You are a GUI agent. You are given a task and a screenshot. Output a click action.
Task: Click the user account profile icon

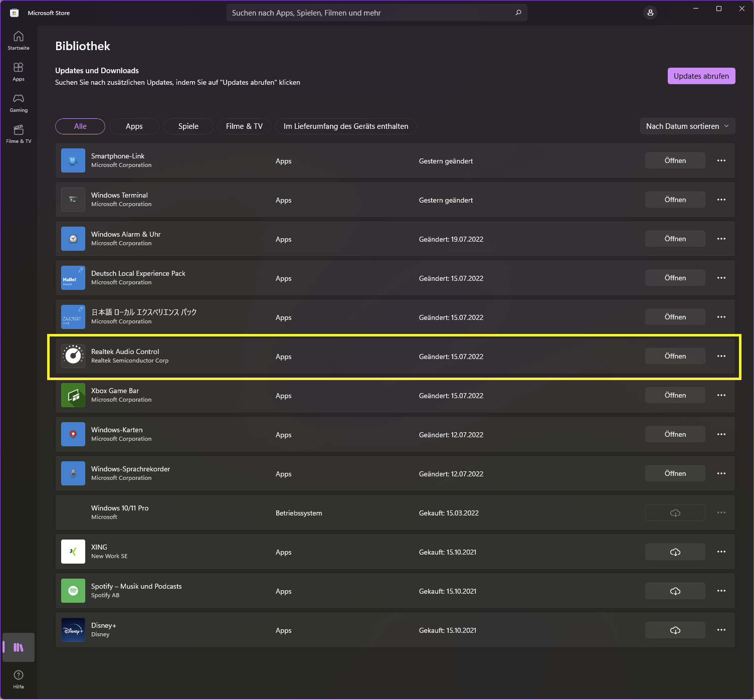[x=650, y=13]
